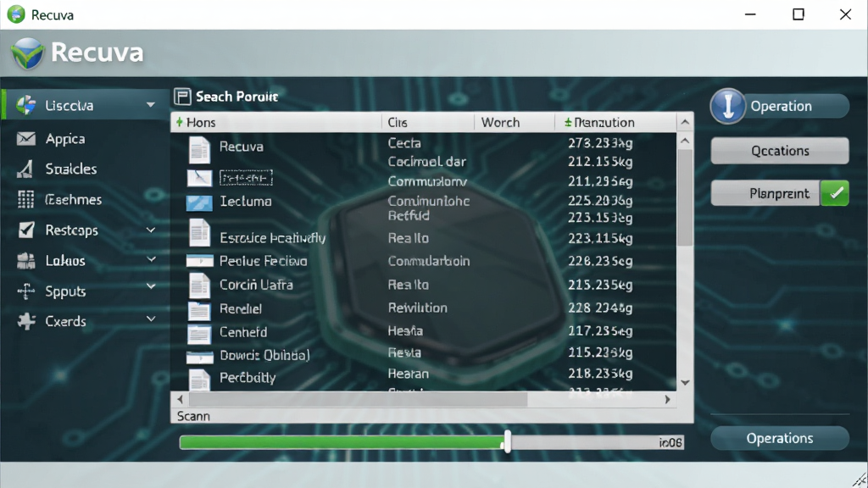Click the file icon beside Cenhefd

pyautogui.click(x=198, y=334)
